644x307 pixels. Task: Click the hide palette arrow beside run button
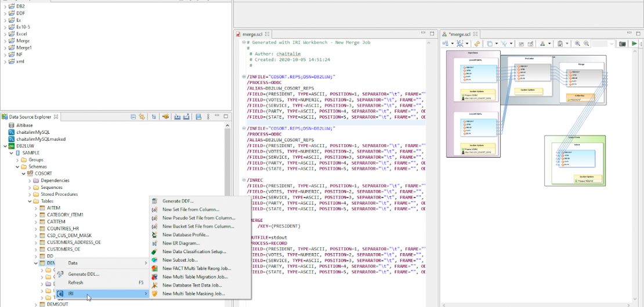coord(641,43)
